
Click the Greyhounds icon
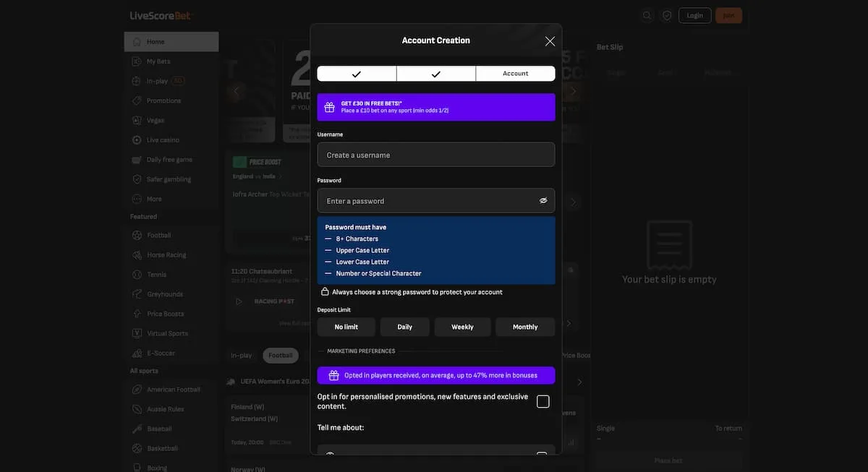coord(137,294)
